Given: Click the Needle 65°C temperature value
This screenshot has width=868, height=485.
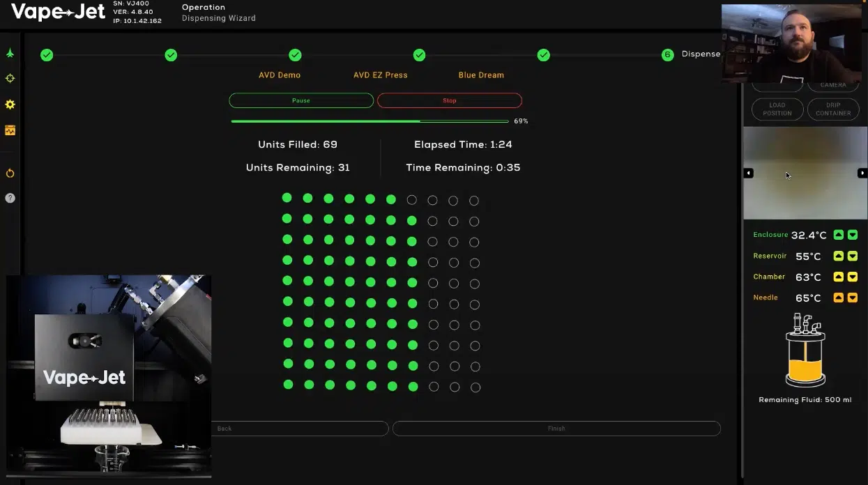Looking at the screenshot, I should click(x=809, y=298).
